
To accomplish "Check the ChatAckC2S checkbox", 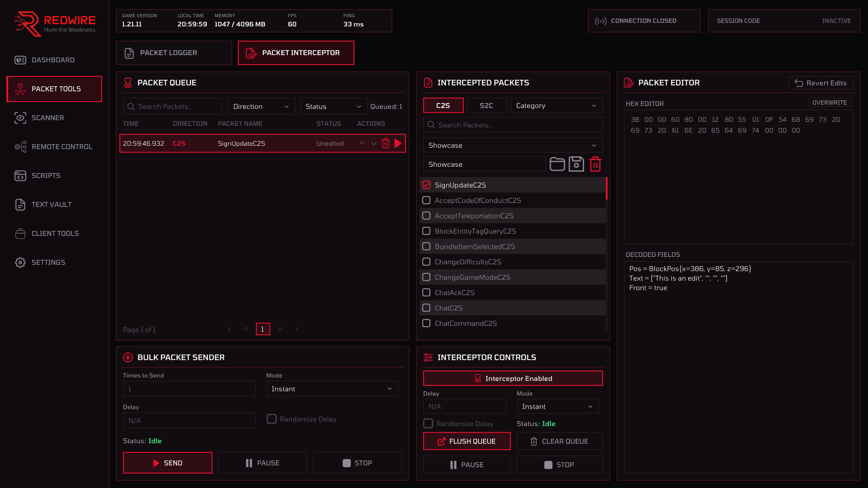I will coord(426,292).
